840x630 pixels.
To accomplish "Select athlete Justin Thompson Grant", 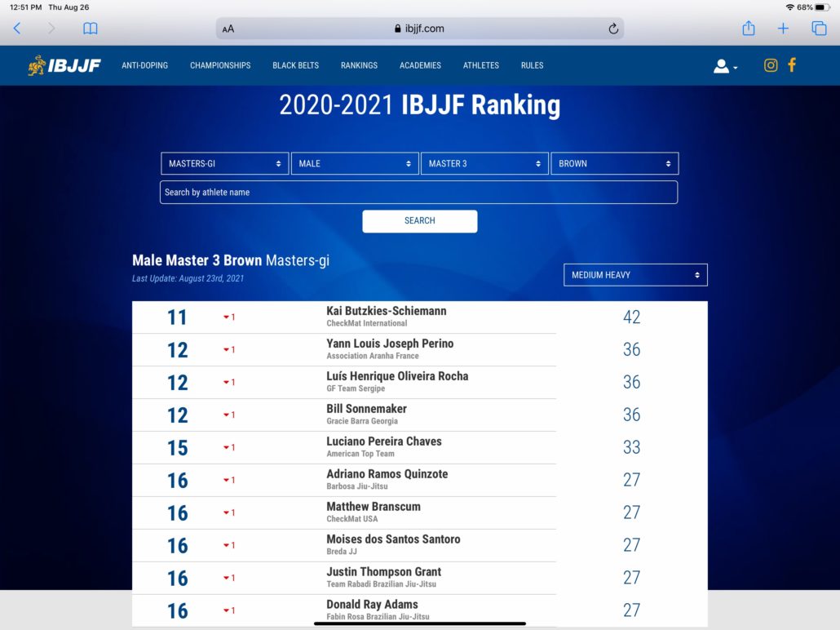I will pos(384,572).
